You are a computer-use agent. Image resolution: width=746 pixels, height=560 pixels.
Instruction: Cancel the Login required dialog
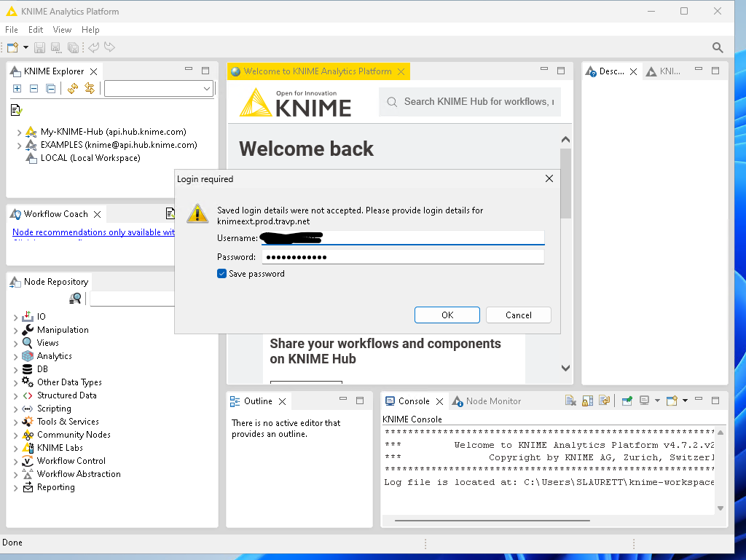coord(518,315)
